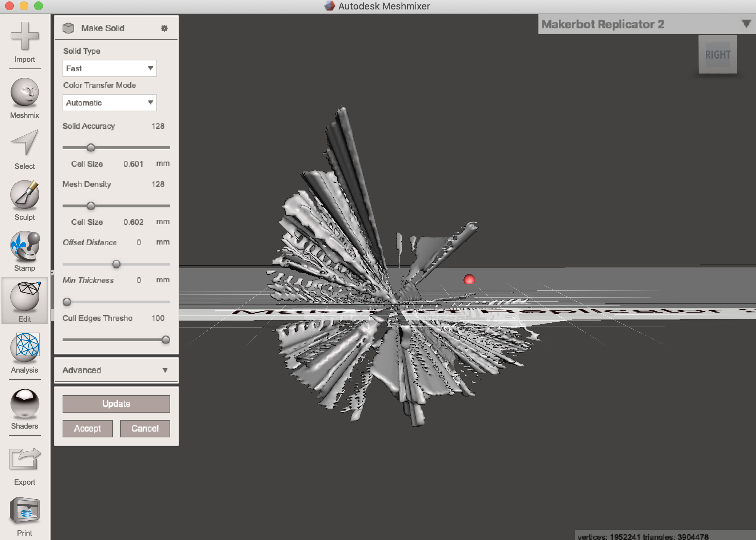Click the Cull Edges Threshold value 100
The height and width of the screenshot is (540, 756).
click(x=158, y=318)
